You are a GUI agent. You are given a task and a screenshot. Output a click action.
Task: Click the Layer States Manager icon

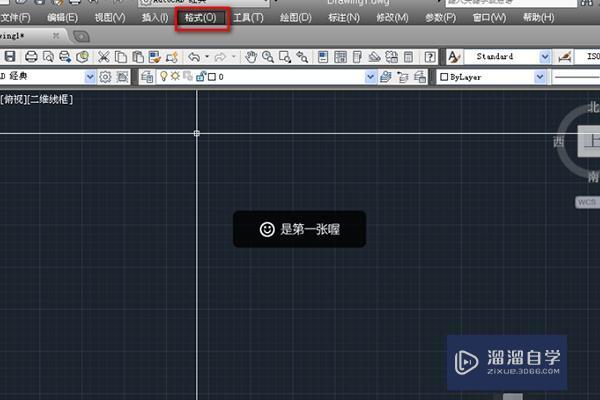(420, 77)
